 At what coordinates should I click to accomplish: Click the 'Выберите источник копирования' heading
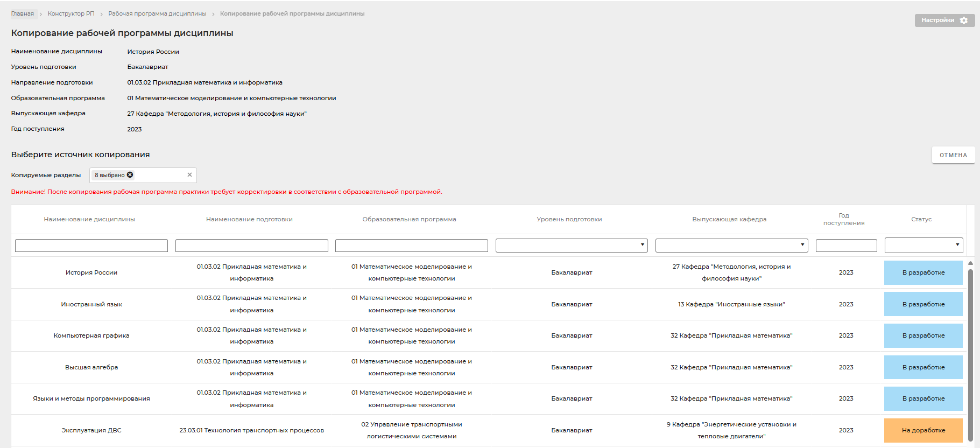coord(80,155)
